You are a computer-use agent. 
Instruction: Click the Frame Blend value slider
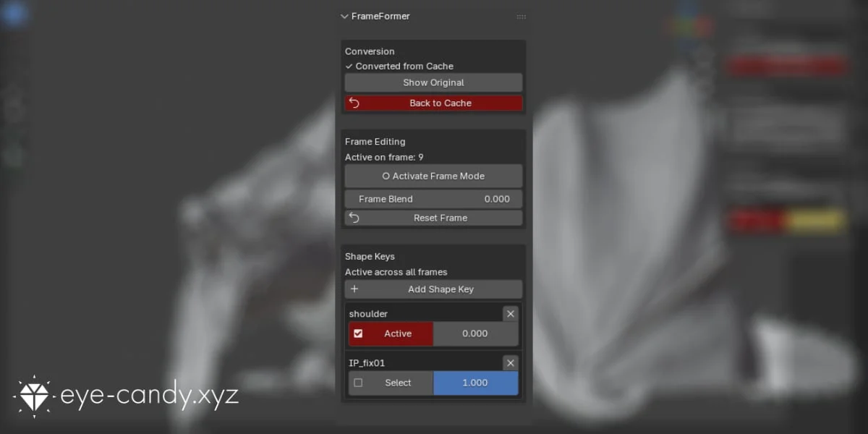coord(433,198)
